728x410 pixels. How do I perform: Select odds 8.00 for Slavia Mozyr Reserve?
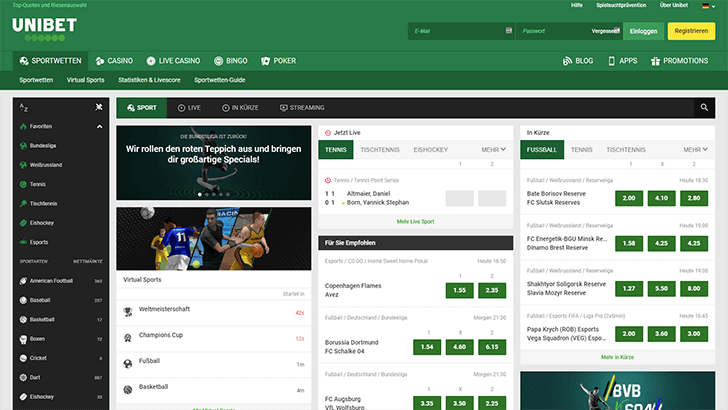pyautogui.click(x=694, y=288)
